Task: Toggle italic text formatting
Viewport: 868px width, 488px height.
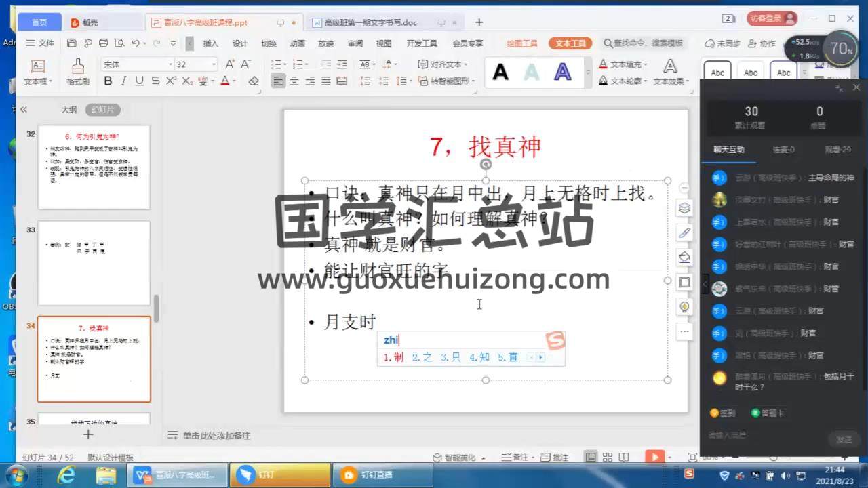Action: point(123,81)
